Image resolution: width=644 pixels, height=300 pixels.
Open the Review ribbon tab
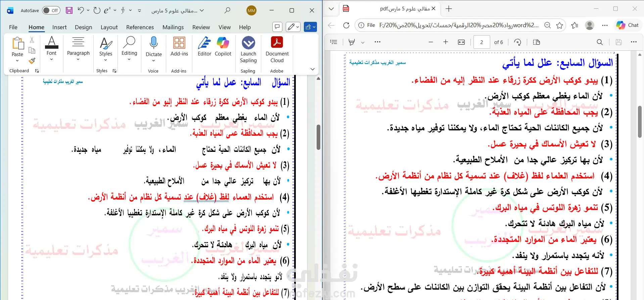(201, 27)
